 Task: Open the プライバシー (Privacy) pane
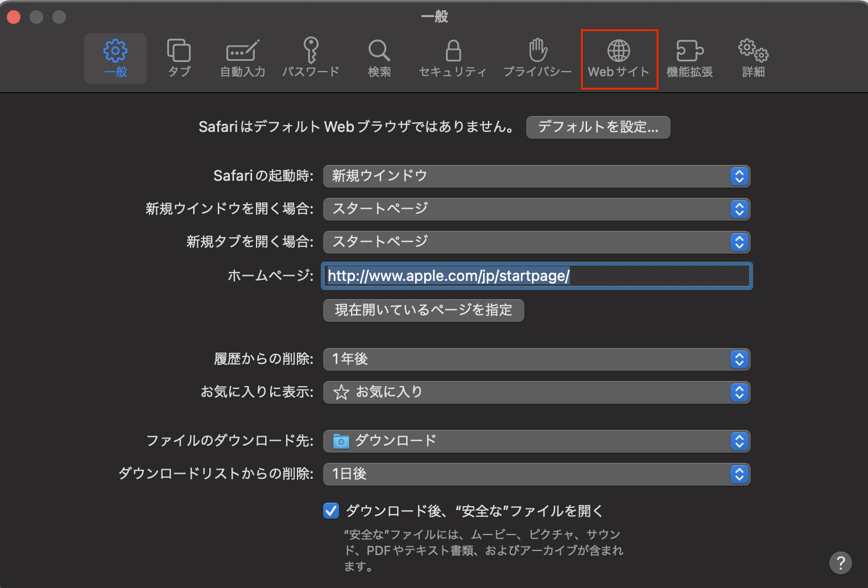click(538, 59)
